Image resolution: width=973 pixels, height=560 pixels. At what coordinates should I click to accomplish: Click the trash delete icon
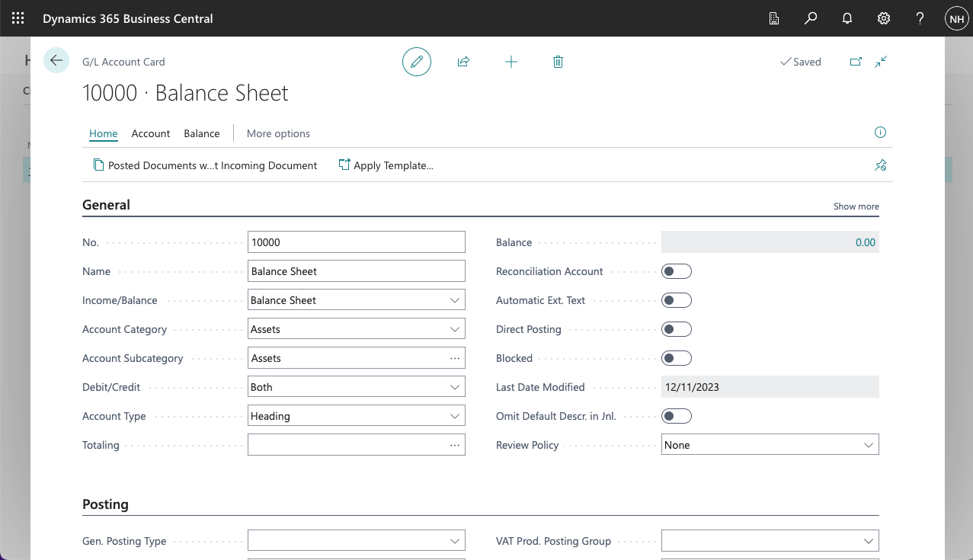coord(558,62)
